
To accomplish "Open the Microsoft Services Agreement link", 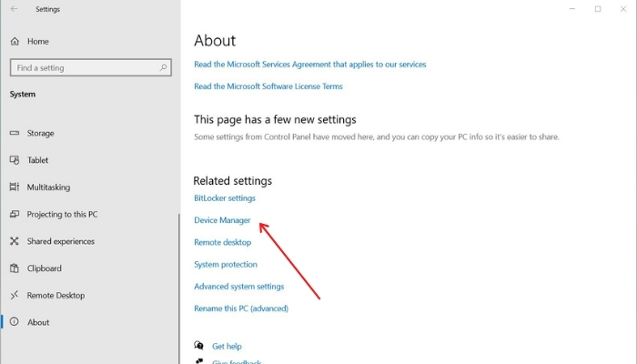I will pos(310,65).
